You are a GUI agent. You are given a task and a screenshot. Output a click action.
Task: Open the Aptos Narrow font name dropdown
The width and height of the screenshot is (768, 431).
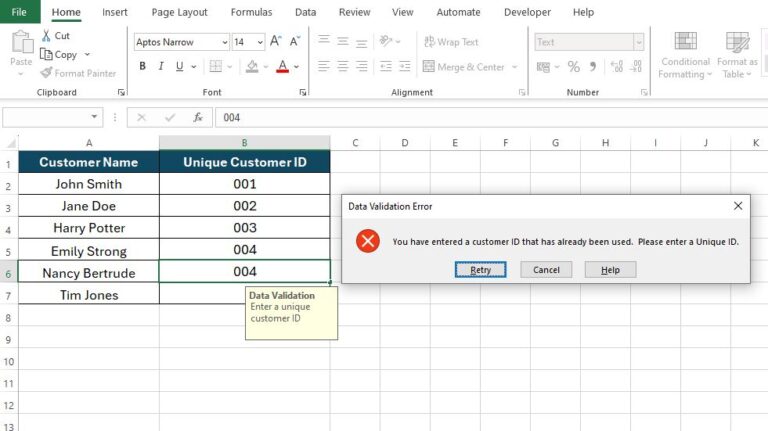[x=223, y=42]
